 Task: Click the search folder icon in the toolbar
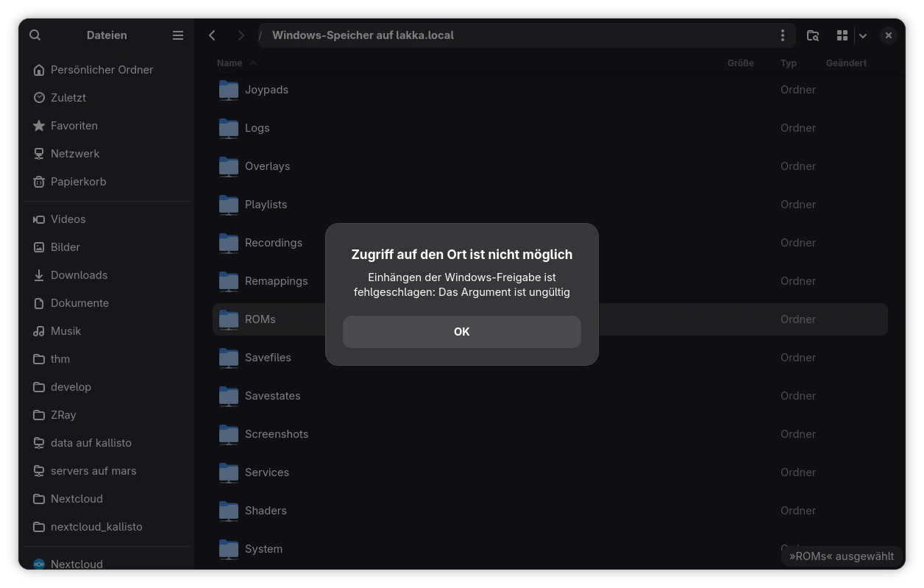pos(813,35)
